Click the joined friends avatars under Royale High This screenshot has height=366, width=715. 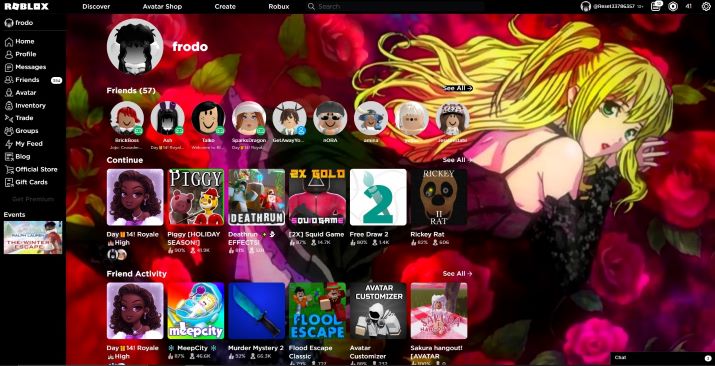click(x=117, y=255)
